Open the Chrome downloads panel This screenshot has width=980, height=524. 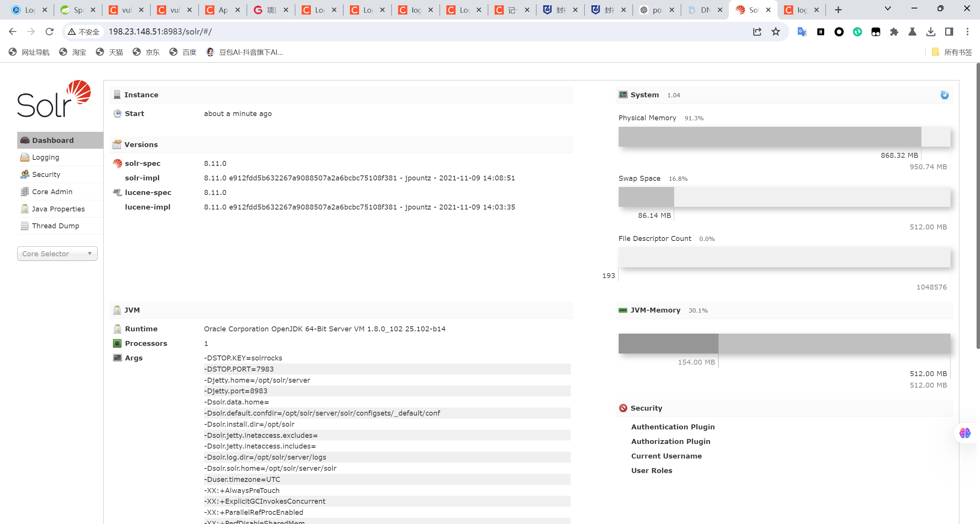[931, 32]
